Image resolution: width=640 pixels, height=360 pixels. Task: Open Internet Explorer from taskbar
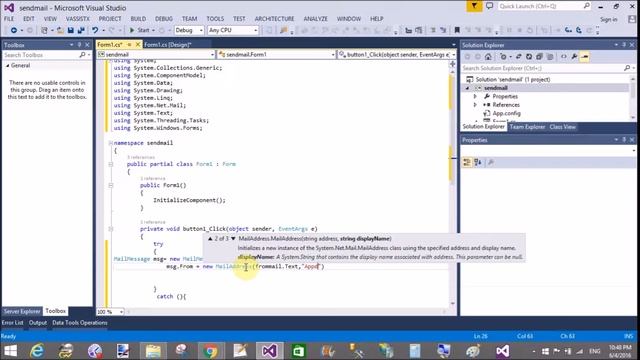pyautogui.click(x=37, y=351)
